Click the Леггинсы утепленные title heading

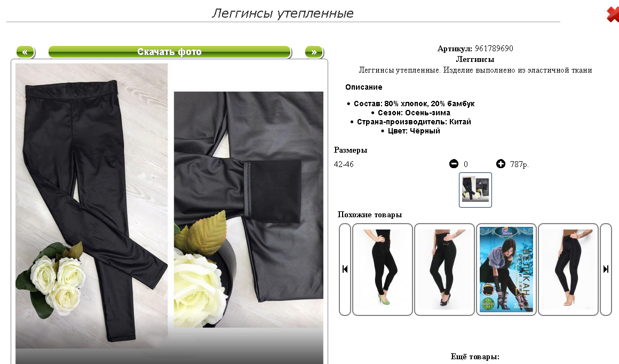click(283, 13)
